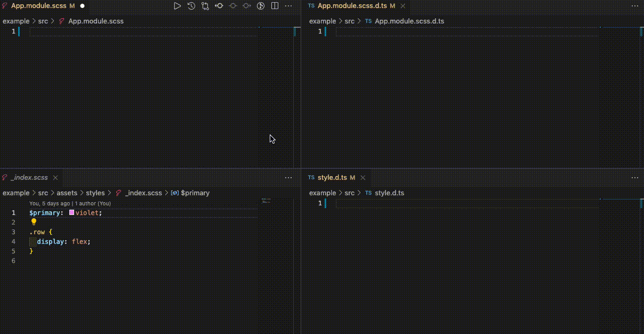
Task: Open more actions for App.module.scss group
Action: [x=288, y=6]
